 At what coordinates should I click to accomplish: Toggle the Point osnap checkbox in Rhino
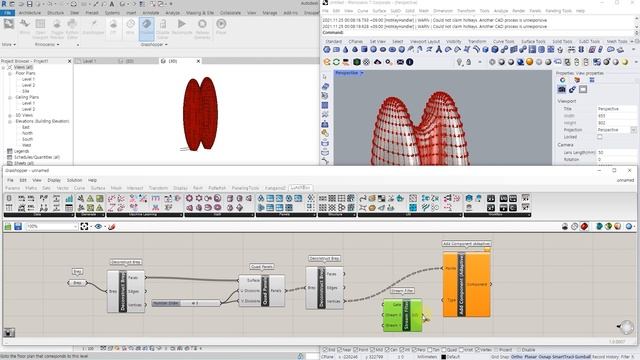[x=356, y=350]
